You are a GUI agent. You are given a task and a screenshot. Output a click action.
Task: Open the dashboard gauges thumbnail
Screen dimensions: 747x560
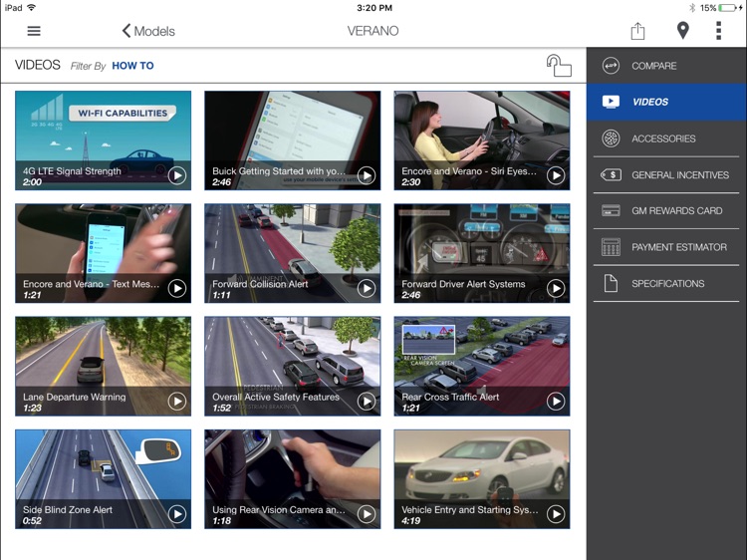coord(482,253)
